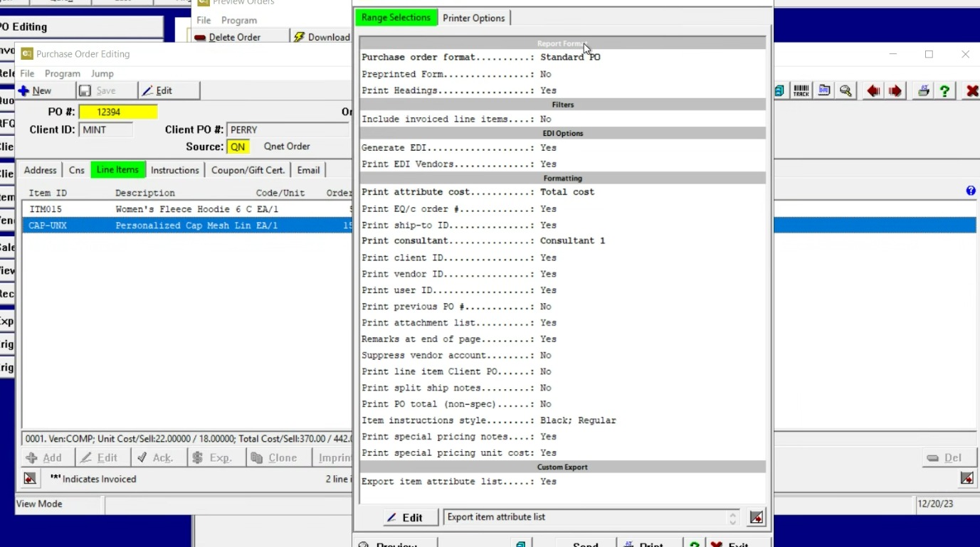Switch to the Printer Options tab

click(474, 18)
